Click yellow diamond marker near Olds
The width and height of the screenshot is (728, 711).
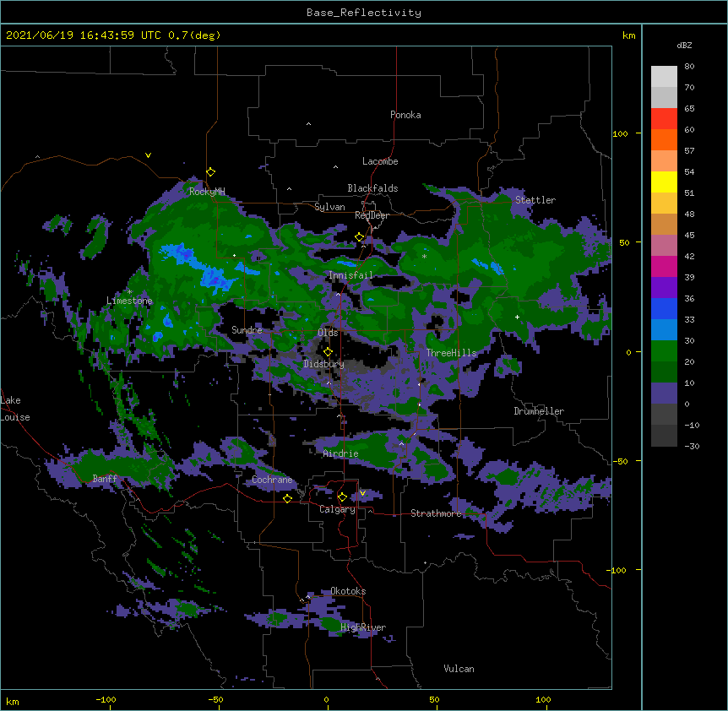(x=328, y=352)
